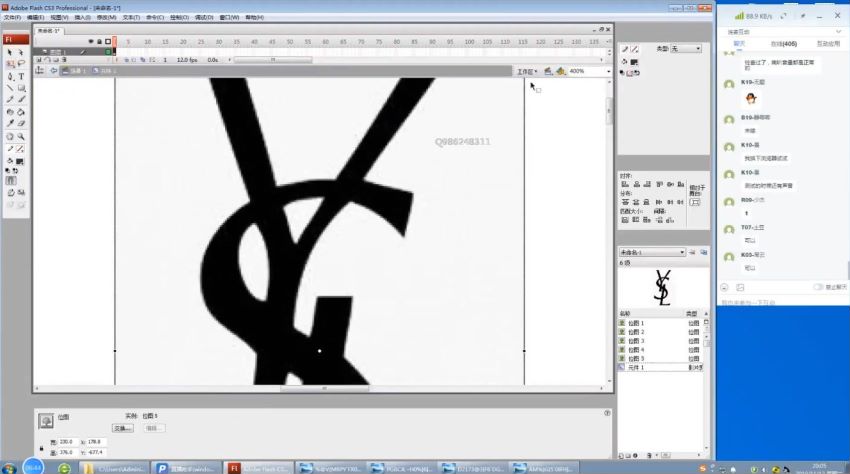The width and height of the screenshot is (850, 474).
Task: Toggle the To Stage button in Align panel
Action: [695, 202]
